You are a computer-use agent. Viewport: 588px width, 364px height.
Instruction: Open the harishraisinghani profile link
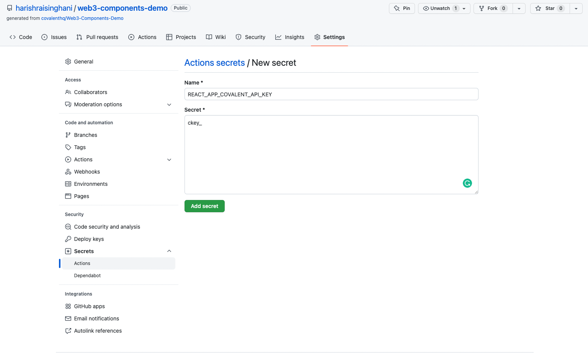click(44, 8)
